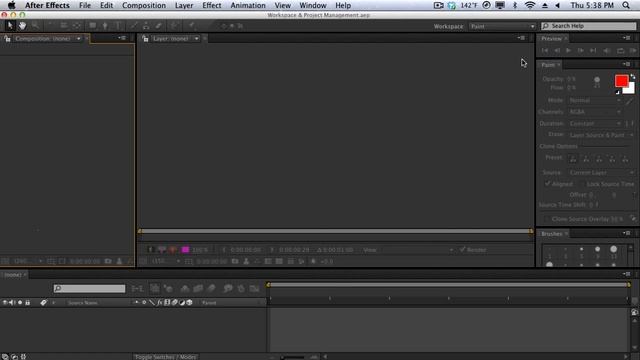The image size is (640, 360).
Task: Open the View dropdown in Layer panel
Action: (x=408, y=250)
